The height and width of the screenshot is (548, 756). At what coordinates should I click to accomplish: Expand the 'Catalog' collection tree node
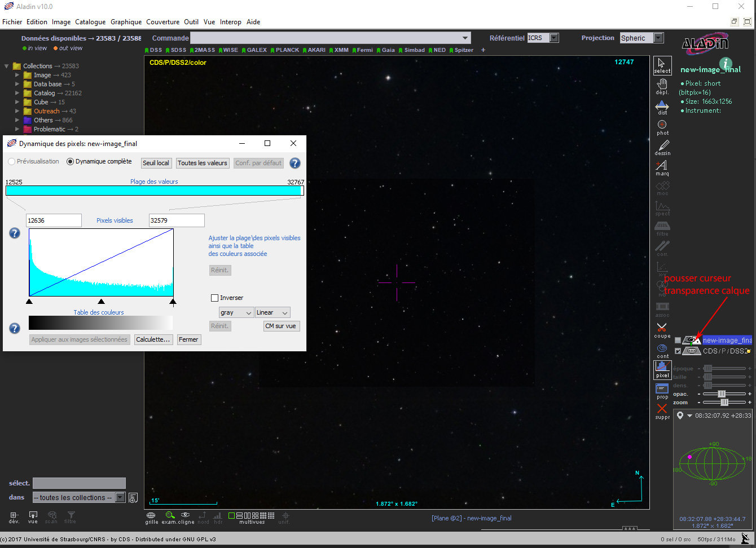click(17, 93)
